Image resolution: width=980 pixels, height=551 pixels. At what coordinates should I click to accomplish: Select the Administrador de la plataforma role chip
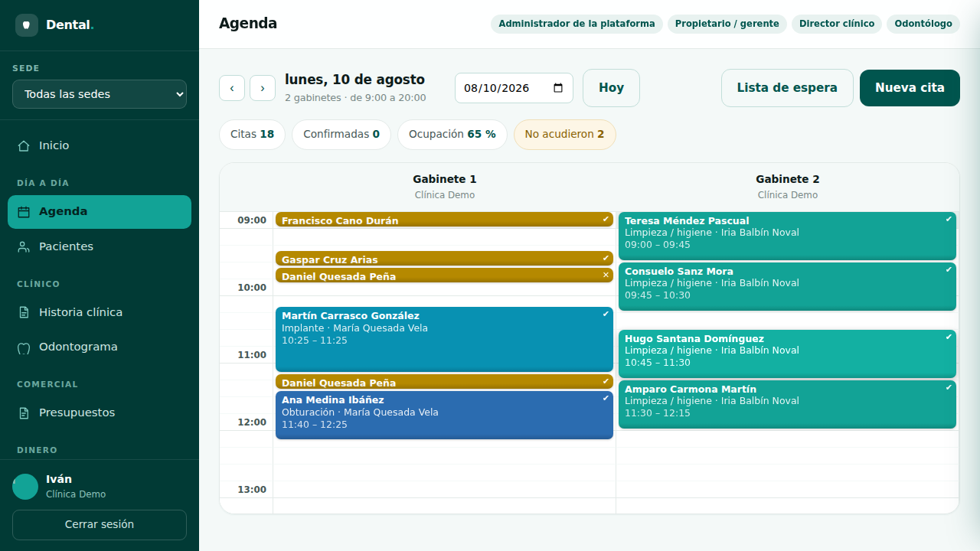pos(577,24)
